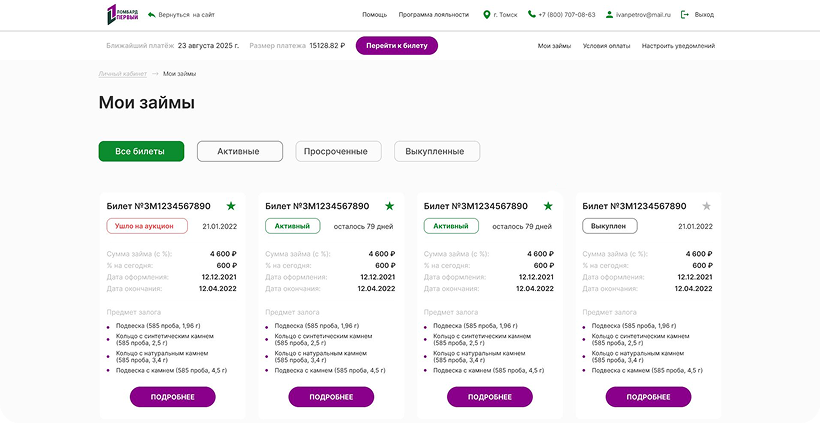Open the Настроить уведомлений menu item
Image resolution: width=820 pixels, height=423 pixels.
coord(678,46)
